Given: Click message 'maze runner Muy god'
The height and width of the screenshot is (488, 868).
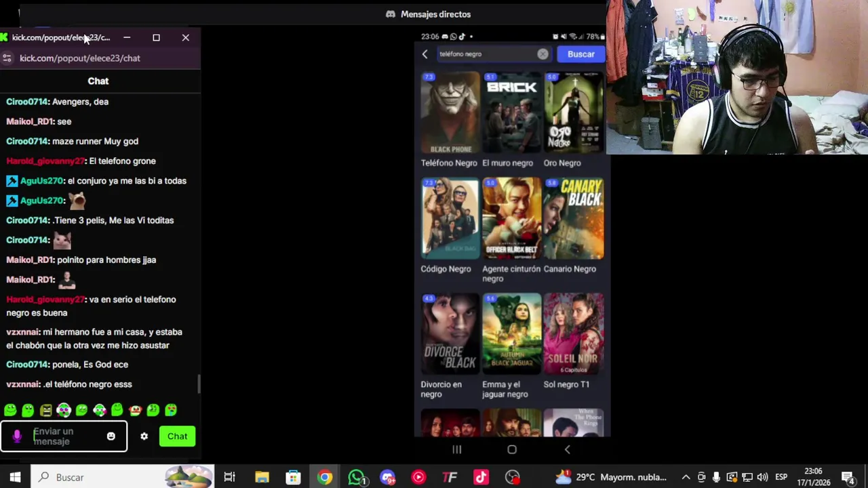Looking at the screenshot, I should pos(95,142).
